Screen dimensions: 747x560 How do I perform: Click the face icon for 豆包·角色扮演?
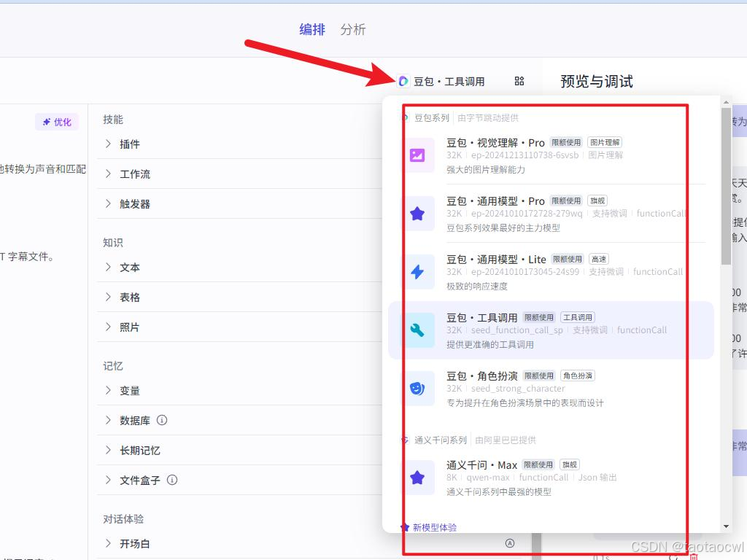pyautogui.click(x=417, y=389)
